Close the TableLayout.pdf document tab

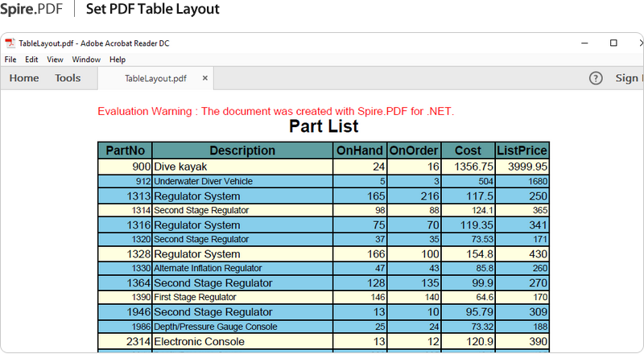point(205,78)
